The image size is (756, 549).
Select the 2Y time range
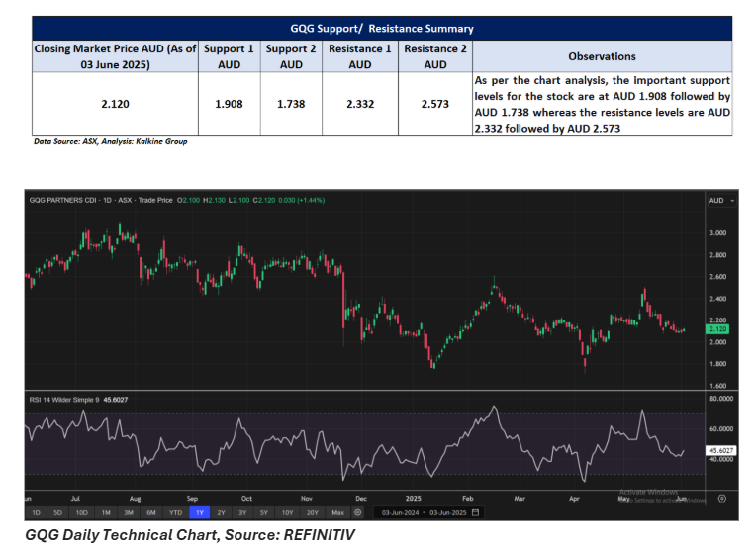click(222, 512)
